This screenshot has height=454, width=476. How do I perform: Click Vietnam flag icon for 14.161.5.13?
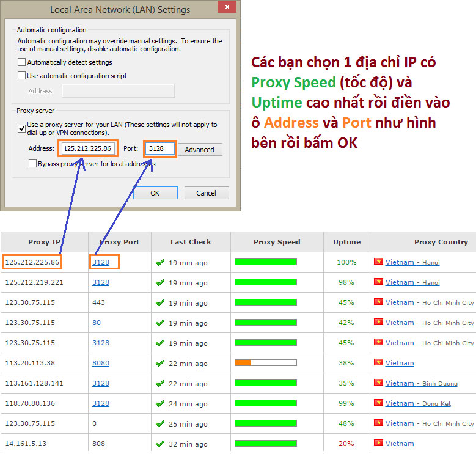point(379,444)
